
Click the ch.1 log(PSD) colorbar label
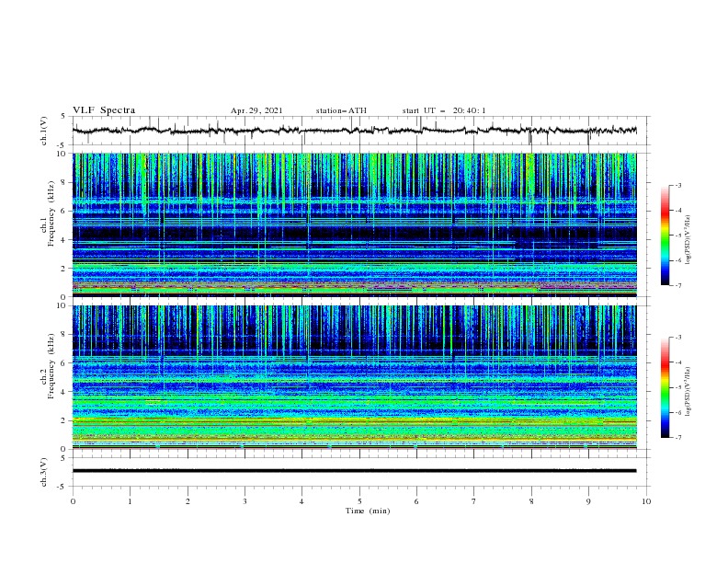[x=688, y=240]
